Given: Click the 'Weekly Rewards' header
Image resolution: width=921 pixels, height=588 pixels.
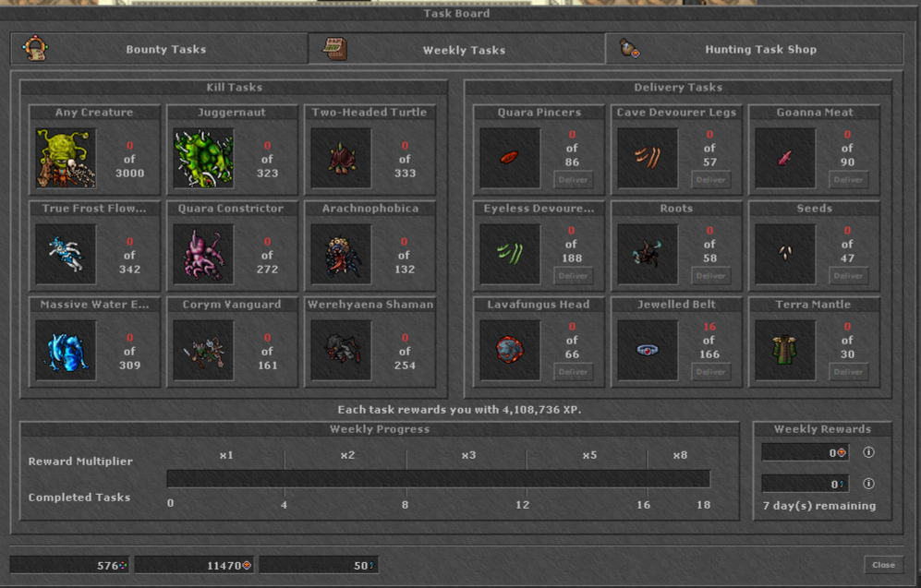Looking at the screenshot, I should [822, 429].
